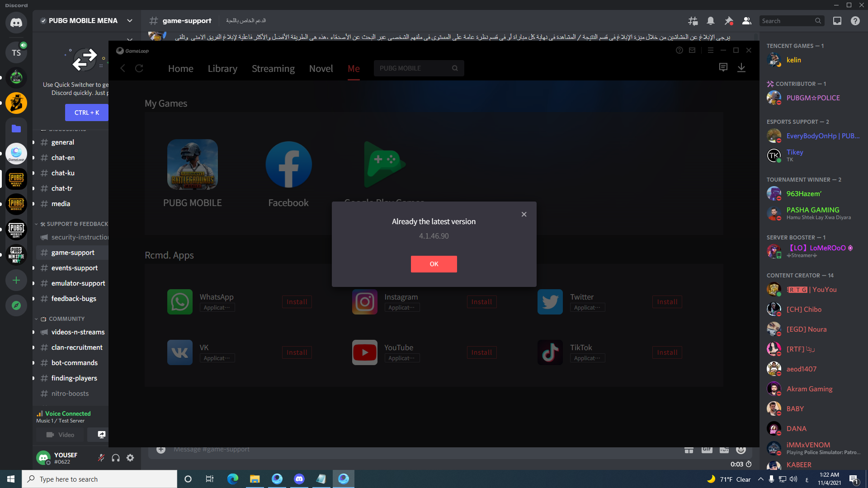Image resolution: width=868 pixels, height=488 pixels.
Task: Toggle headphones deafen button
Action: [116, 458]
